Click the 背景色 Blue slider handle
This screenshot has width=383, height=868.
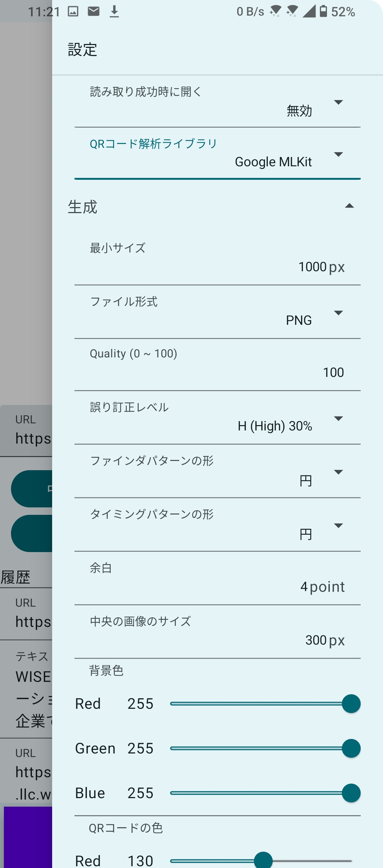[351, 793]
